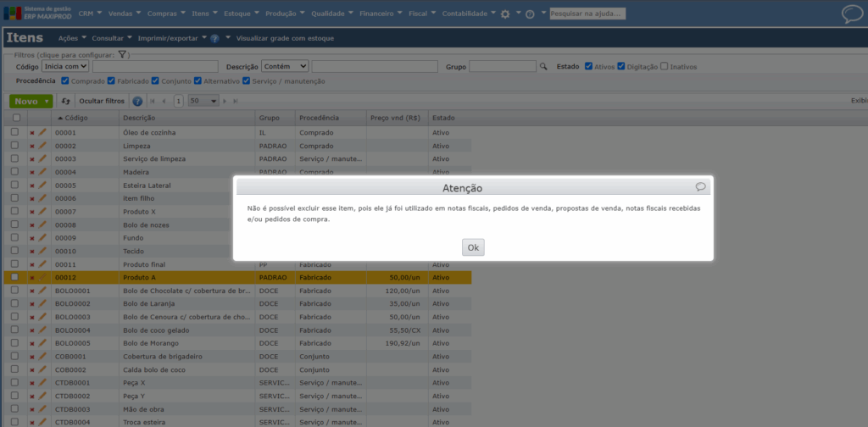868x427 pixels.
Task: Open the Fiscal menu
Action: [x=422, y=14]
